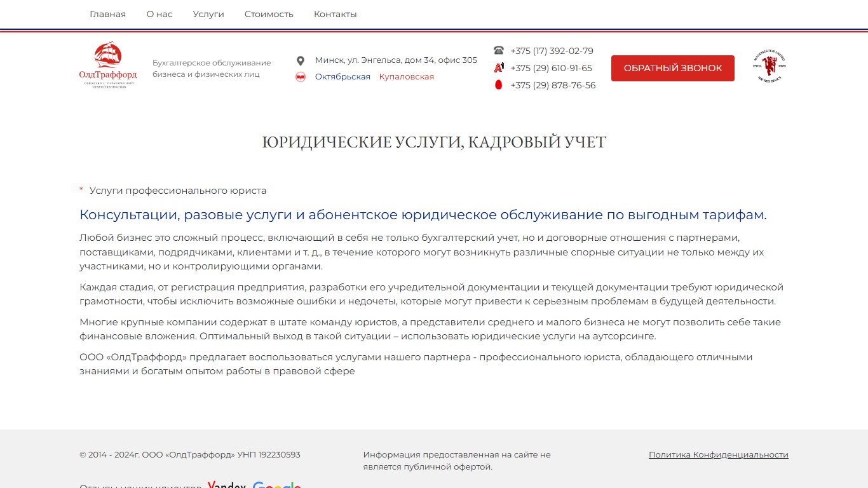The image size is (868, 488).
Task: Call the number +375 (29) 878-76-56
Action: tap(553, 85)
